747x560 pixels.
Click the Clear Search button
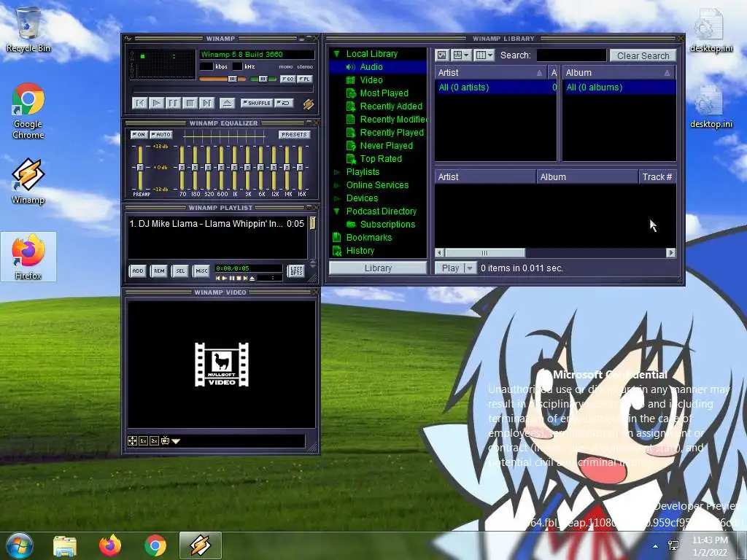click(643, 55)
